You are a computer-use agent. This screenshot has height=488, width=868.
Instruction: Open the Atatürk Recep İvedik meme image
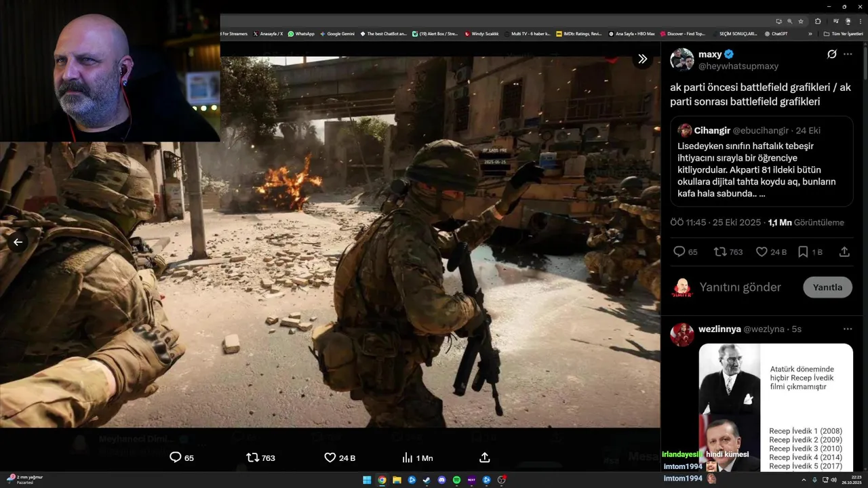[x=776, y=407]
